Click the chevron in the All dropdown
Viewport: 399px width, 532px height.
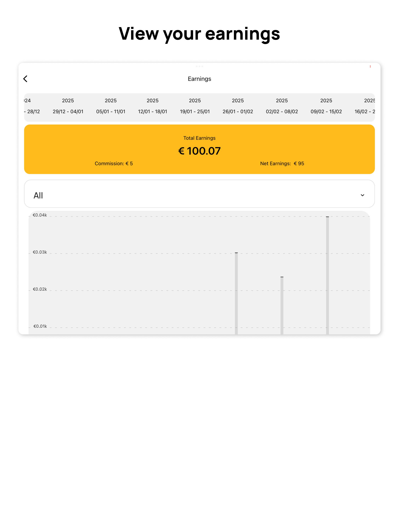tap(362, 195)
